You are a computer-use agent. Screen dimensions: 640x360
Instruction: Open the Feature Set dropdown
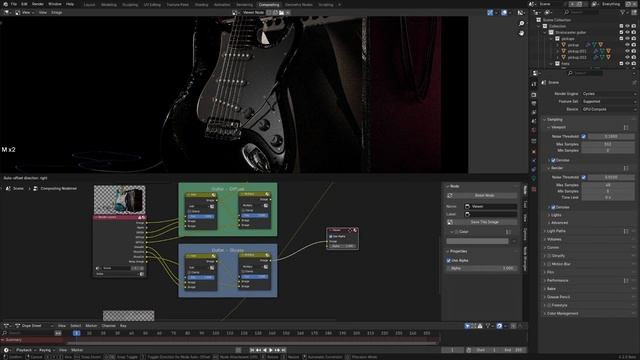pyautogui.click(x=608, y=101)
